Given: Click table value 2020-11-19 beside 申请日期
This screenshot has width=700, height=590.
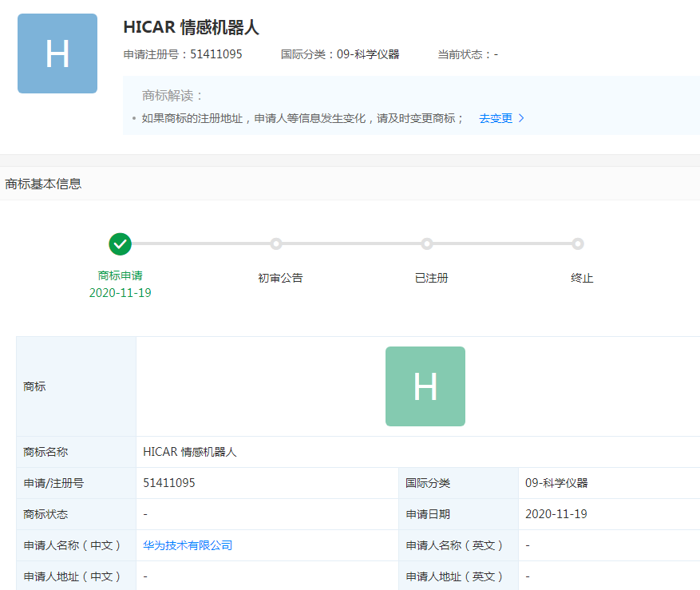Looking at the screenshot, I should pos(556,514).
